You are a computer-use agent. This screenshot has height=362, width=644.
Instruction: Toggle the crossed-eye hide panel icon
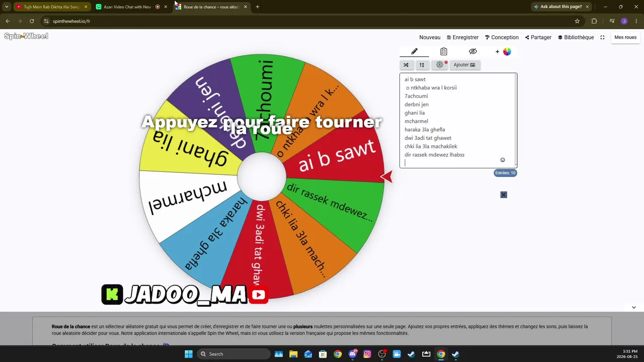[x=472, y=51]
